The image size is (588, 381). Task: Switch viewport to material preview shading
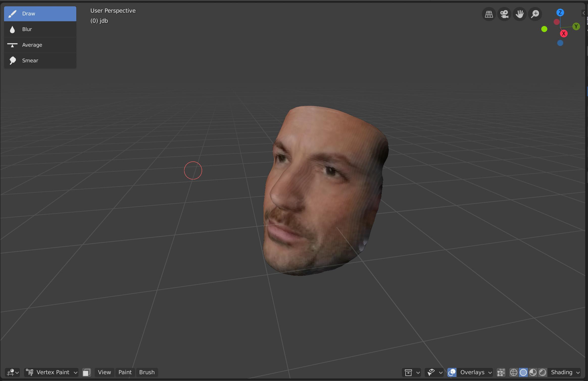533,372
